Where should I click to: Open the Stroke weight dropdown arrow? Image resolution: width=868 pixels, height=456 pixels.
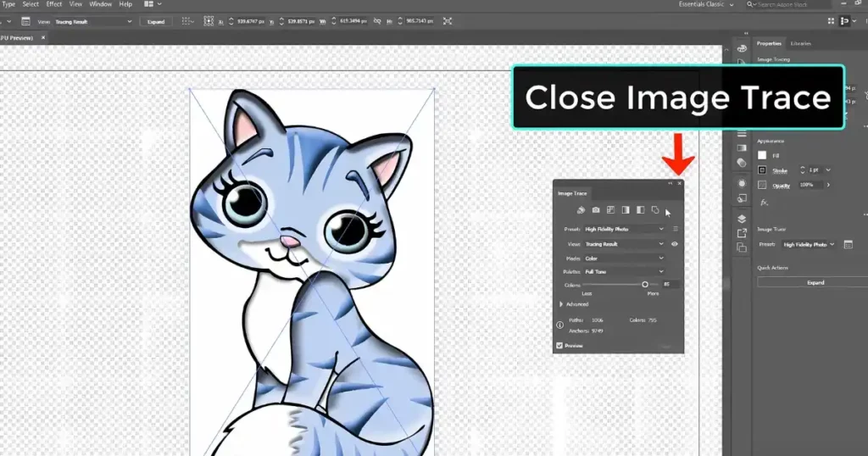click(x=828, y=170)
